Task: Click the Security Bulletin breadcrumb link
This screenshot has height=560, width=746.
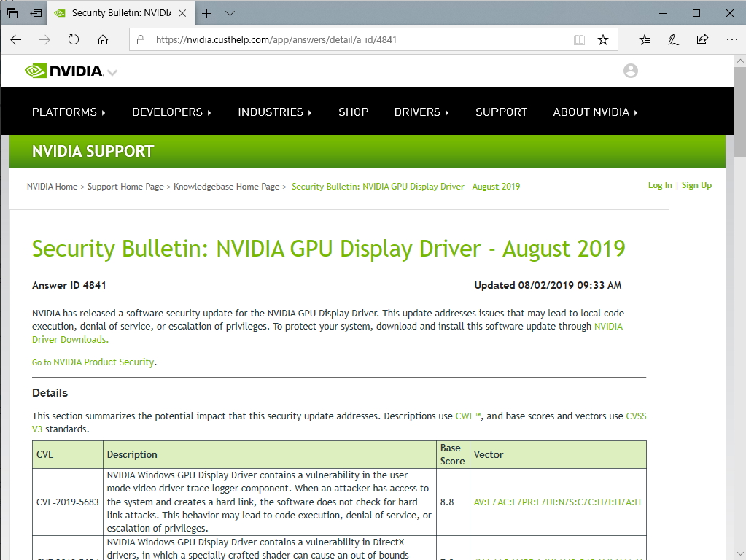Action: click(x=406, y=187)
